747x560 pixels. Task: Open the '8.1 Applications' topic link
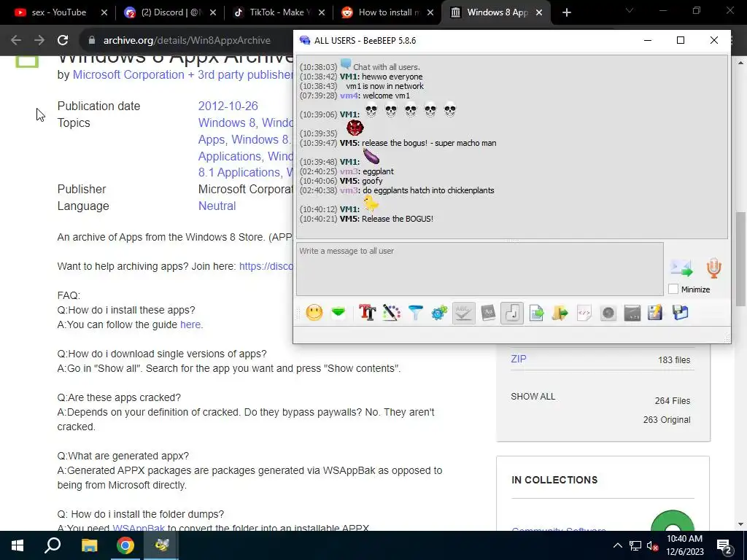click(x=239, y=172)
